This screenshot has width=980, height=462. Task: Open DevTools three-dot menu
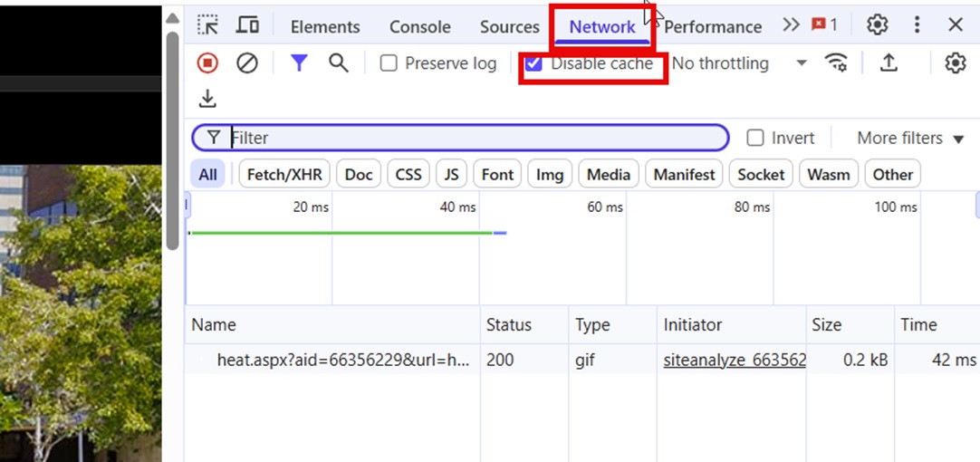[x=917, y=25]
